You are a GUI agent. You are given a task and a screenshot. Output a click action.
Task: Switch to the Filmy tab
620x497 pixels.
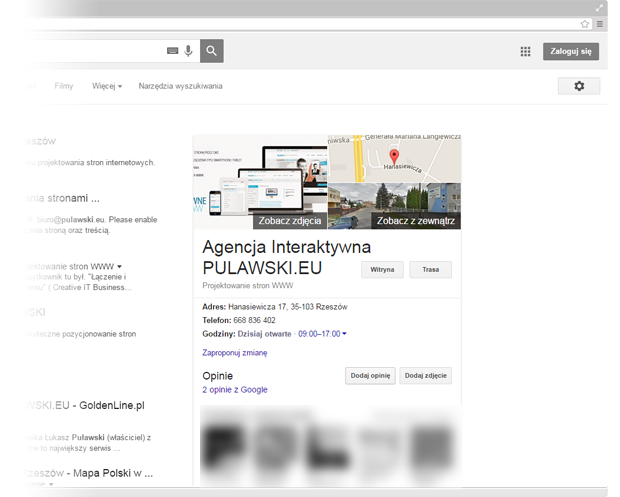pos(63,86)
